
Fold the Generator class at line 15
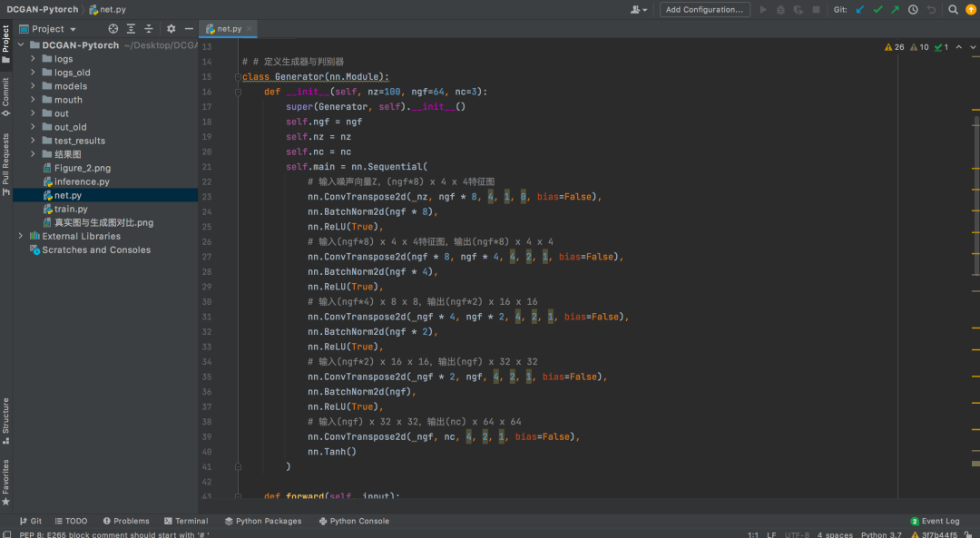[238, 77]
